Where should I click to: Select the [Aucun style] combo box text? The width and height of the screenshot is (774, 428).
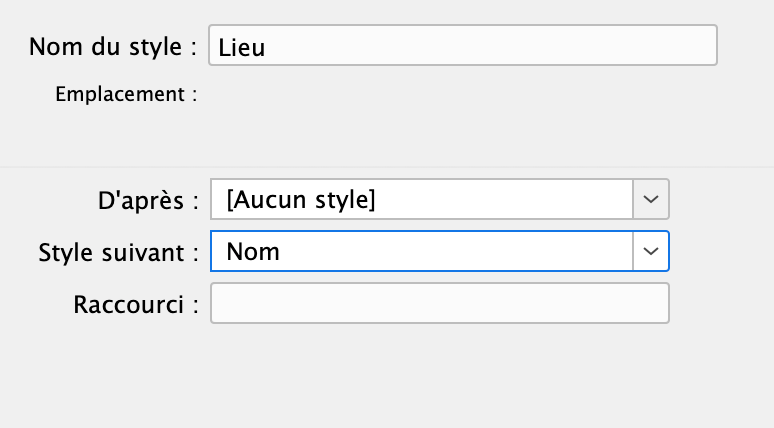pos(301,199)
